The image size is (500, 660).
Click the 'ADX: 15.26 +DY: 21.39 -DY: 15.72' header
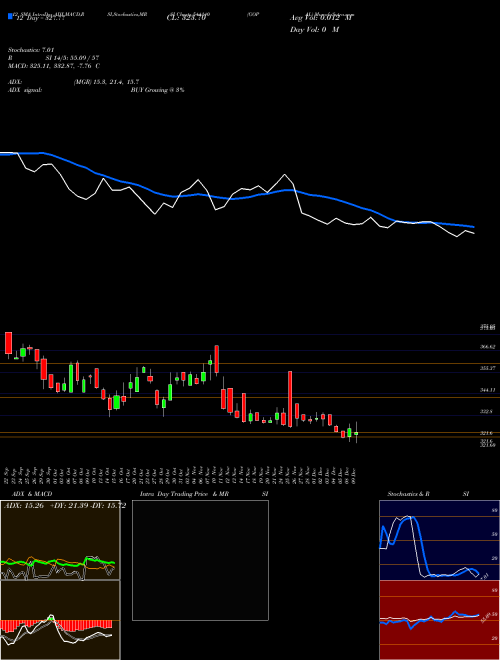pyautogui.click(x=65, y=505)
